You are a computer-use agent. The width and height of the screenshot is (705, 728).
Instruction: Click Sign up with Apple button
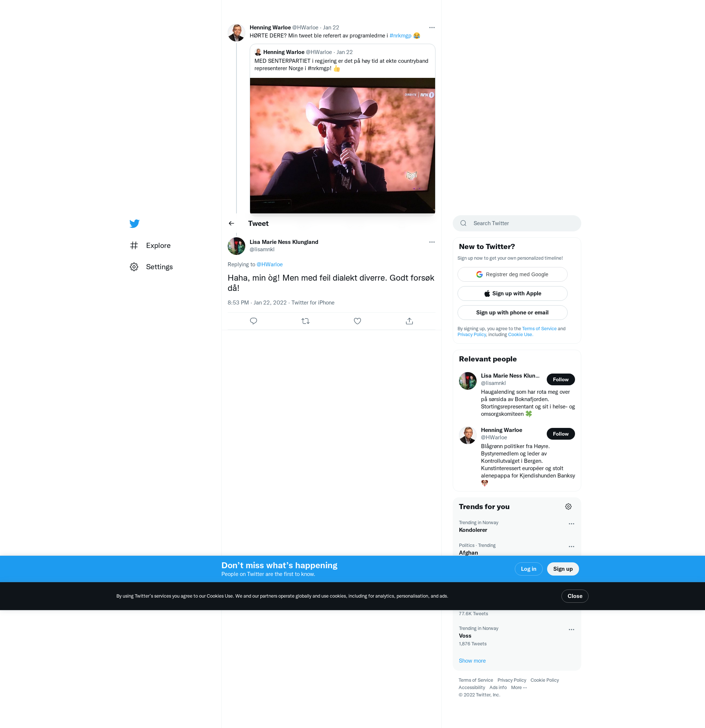pyautogui.click(x=512, y=293)
